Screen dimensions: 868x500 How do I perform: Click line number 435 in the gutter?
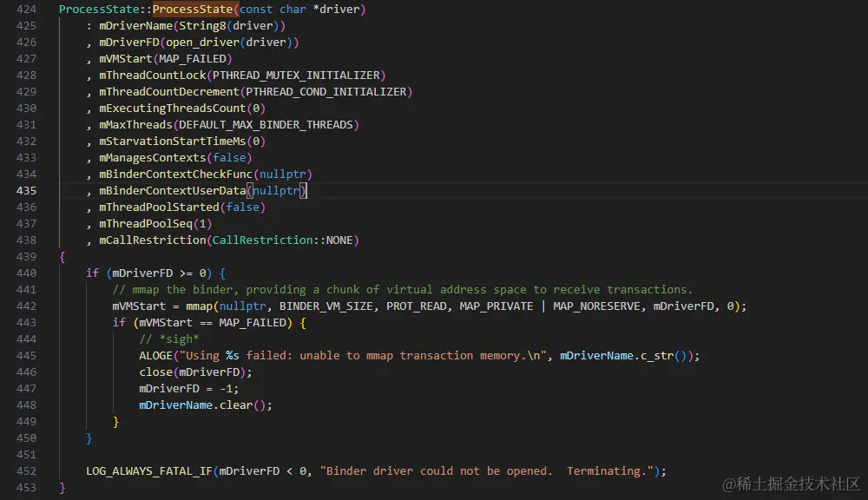coord(26,191)
